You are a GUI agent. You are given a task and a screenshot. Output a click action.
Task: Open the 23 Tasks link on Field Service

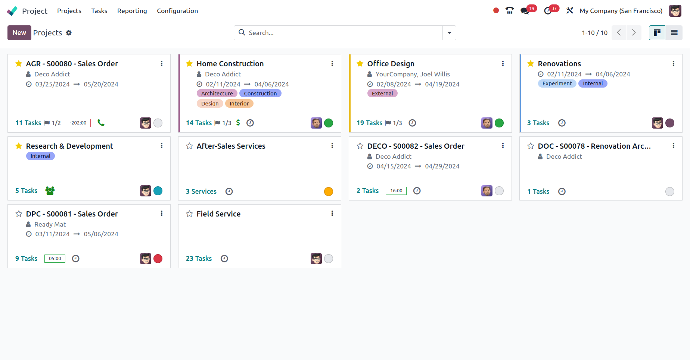[x=198, y=259]
